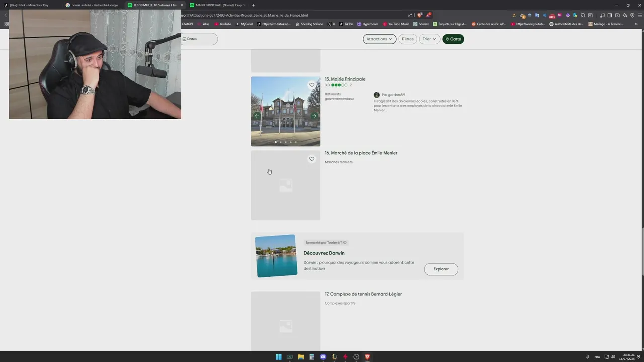The image size is (644, 362).
Task: Close the LES 10 MEILLEURES tab
Action: 182,5
